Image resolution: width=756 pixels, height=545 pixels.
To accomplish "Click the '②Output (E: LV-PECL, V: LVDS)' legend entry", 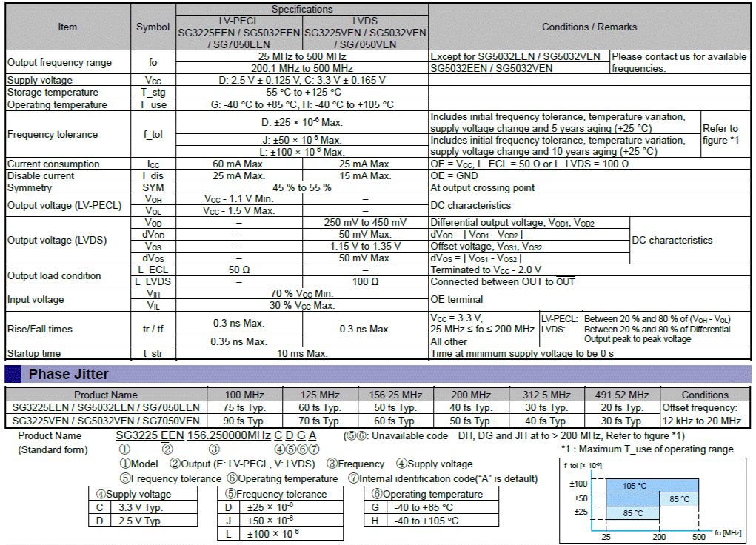I will click(x=242, y=464).
